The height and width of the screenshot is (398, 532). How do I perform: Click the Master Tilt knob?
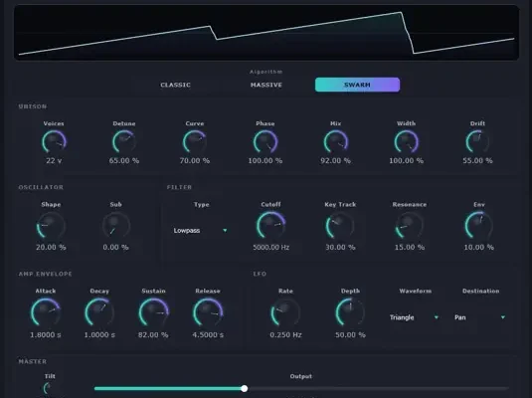pos(50,389)
